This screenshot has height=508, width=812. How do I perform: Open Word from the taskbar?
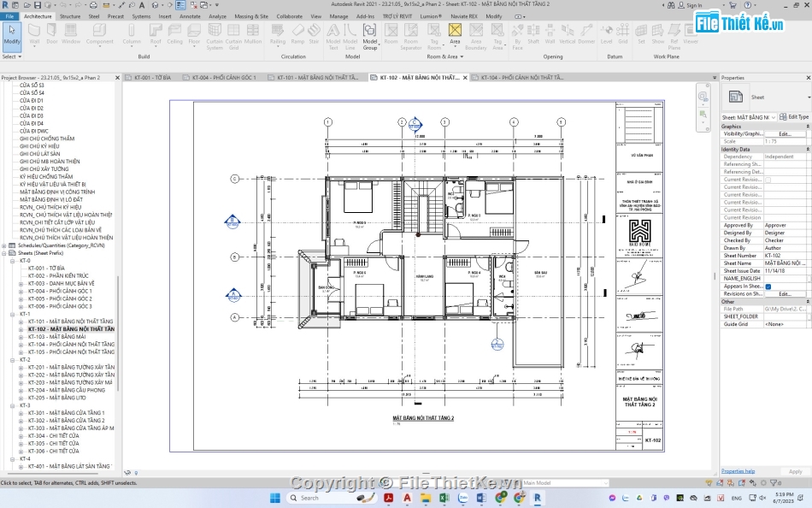click(481, 498)
